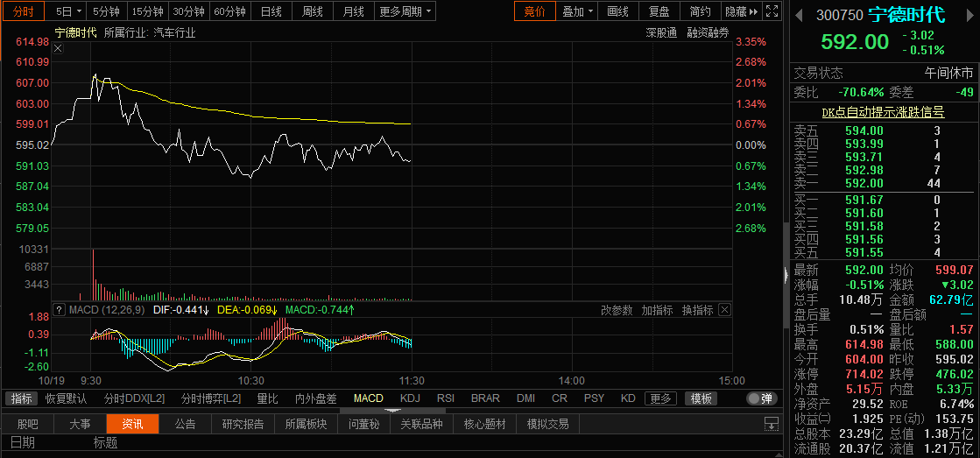Expand the 更多周期 dropdown
The image size is (980, 458).
pyautogui.click(x=405, y=12)
